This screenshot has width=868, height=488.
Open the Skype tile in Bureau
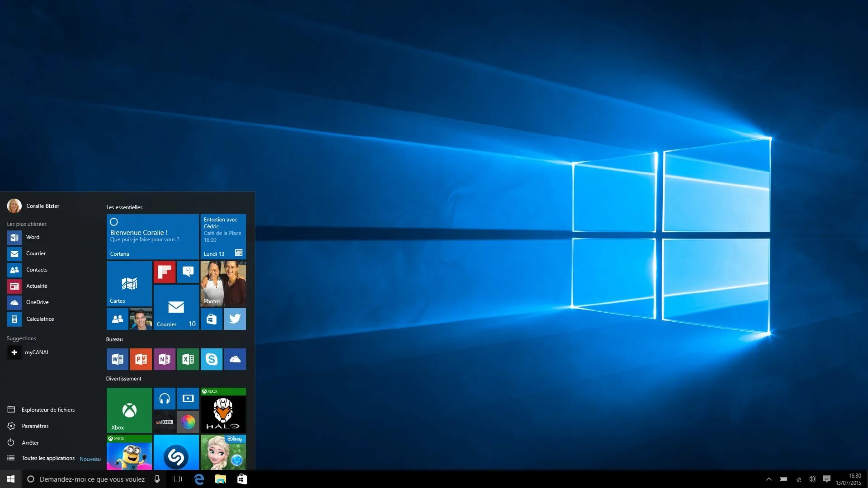coord(212,359)
